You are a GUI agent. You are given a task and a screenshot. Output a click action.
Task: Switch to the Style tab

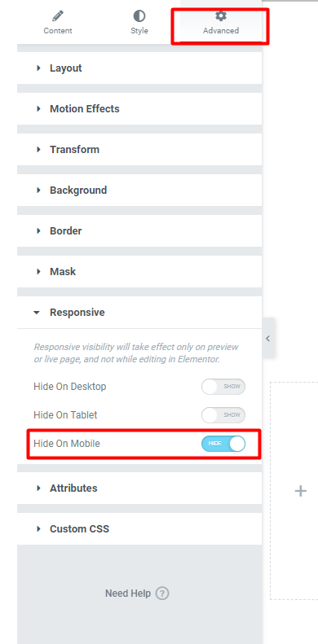139,22
